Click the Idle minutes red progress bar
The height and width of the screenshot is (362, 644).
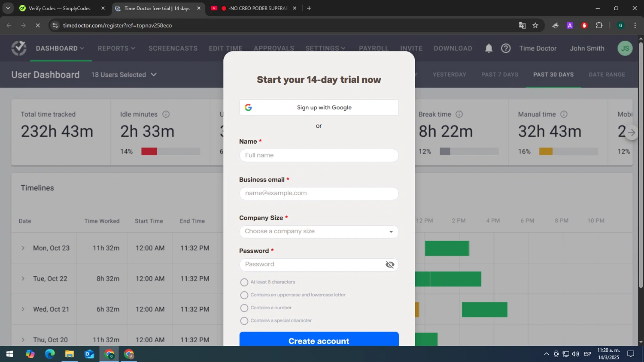[x=149, y=151]
